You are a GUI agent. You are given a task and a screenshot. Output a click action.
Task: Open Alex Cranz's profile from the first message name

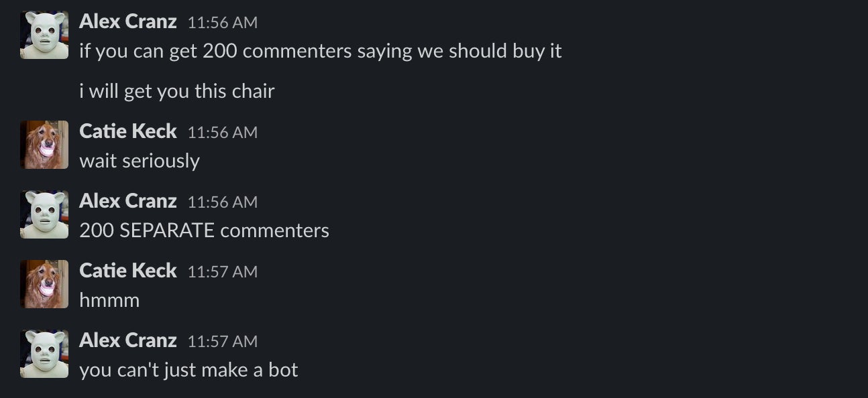click(127, 21)
